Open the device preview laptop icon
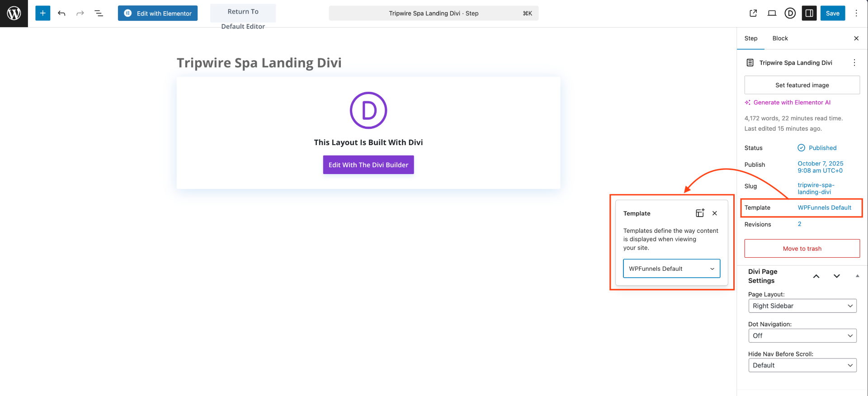Image resolution: width=868 pixels, height=396 pixels. (772, 13)
